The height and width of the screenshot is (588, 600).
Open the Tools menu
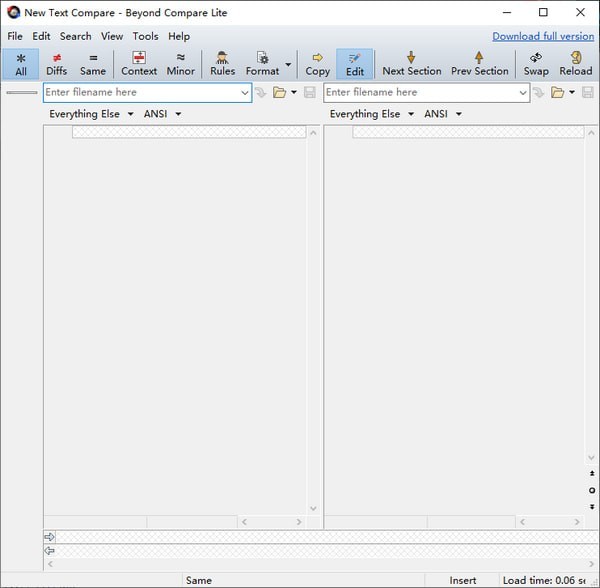point(145,36)
